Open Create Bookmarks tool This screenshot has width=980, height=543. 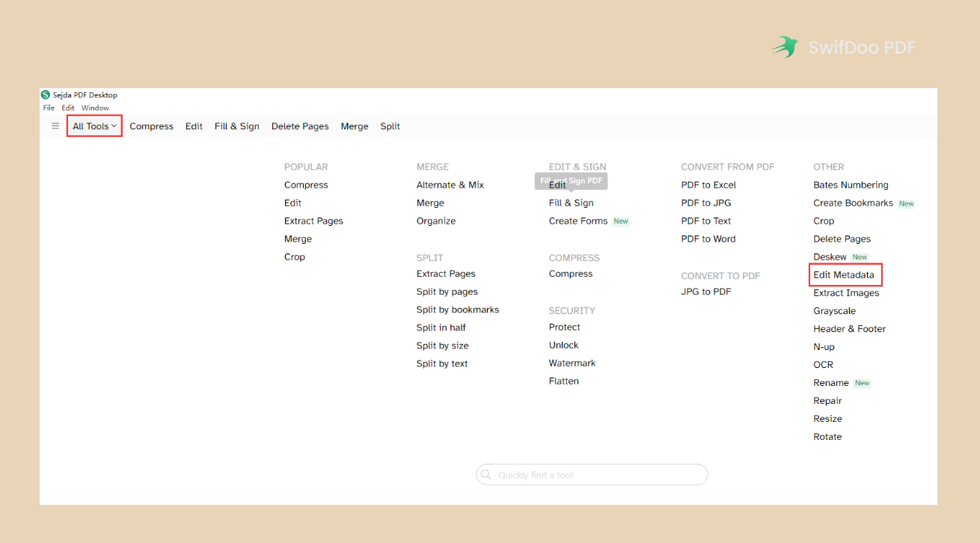(854, 203)
